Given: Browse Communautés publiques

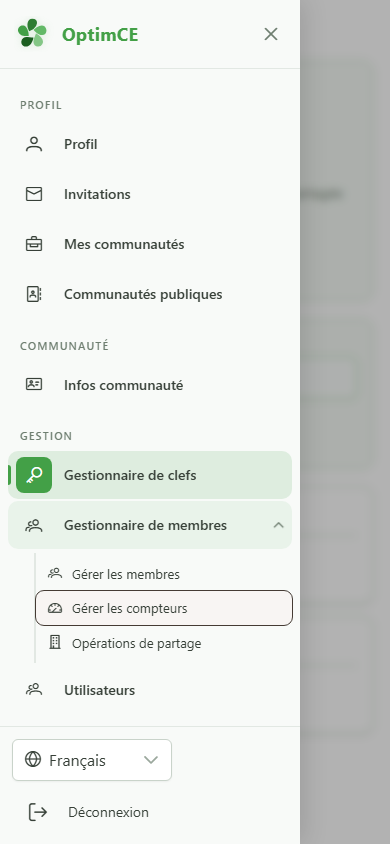Looking at the screenshot, I should point(150,294).
